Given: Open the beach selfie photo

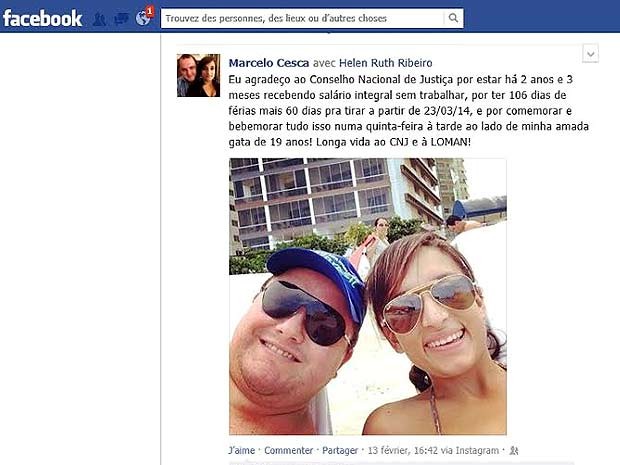Looking at the screenshot, I should [x=368, y=297].
